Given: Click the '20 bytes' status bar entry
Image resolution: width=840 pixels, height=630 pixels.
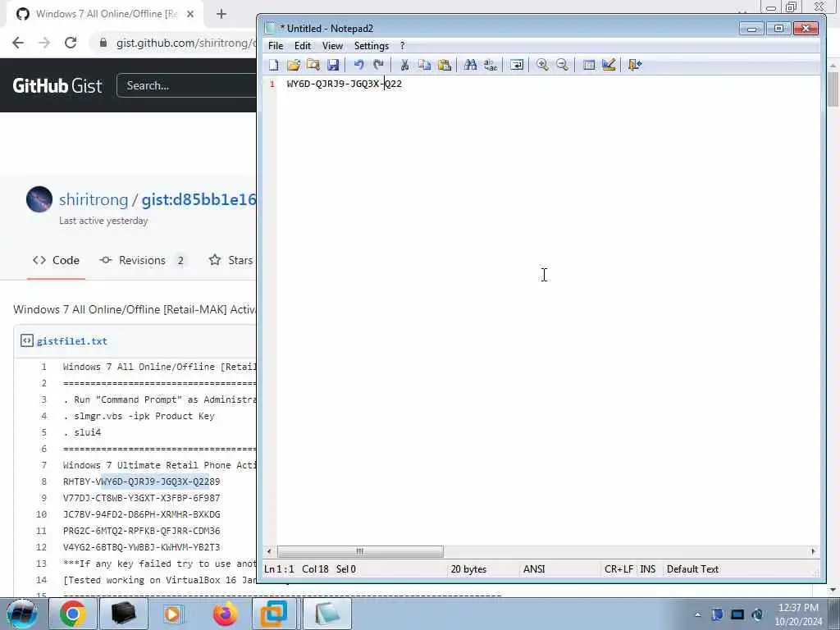Looking at the screenshot, I should [x=468, y=569].
